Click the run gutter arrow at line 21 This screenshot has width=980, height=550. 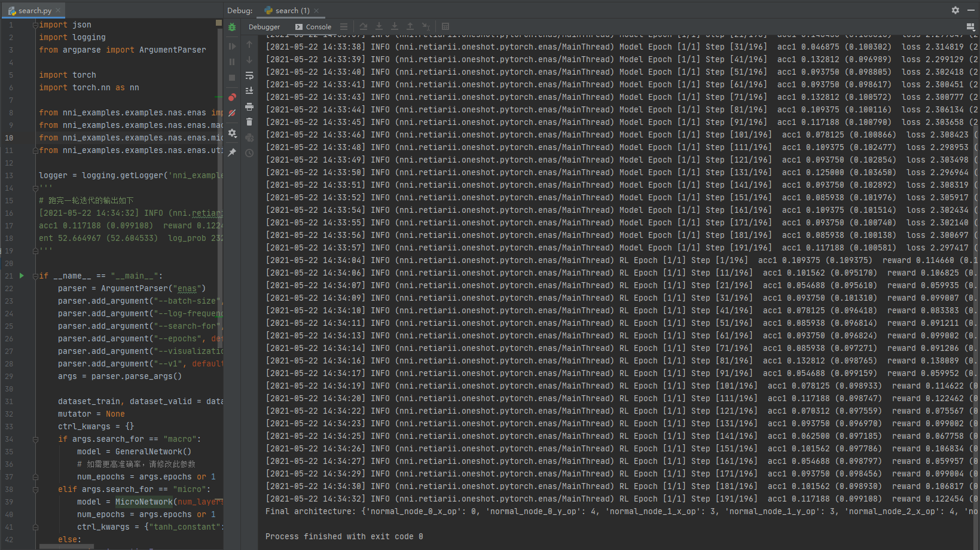[x=22, y=276]
